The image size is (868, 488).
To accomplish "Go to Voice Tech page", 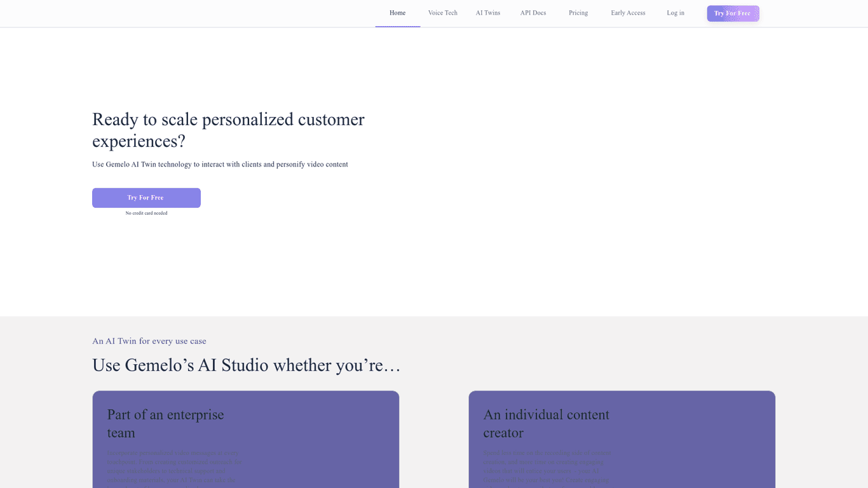I will pyautogui.click(x=442, y=13).
